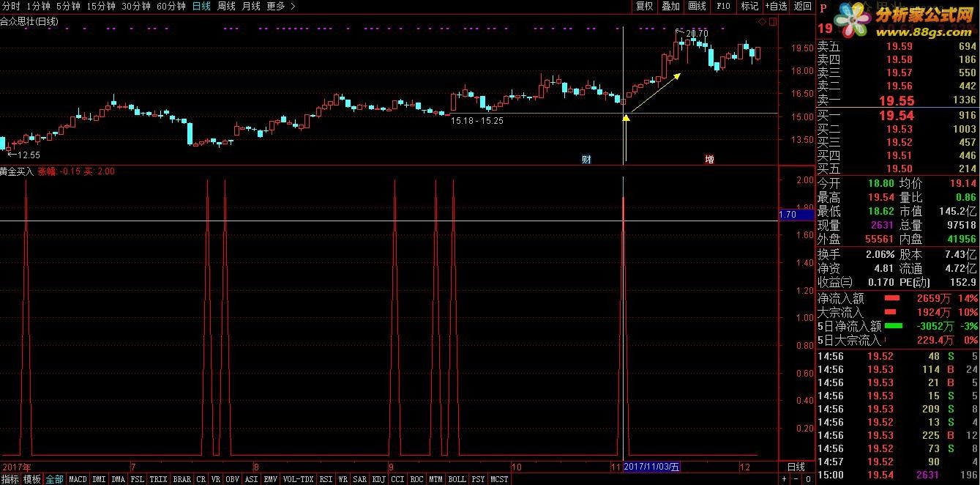Click the 指标 indicators tab
The width and height of the screenshot is (980, 485).
click(10, 479)
